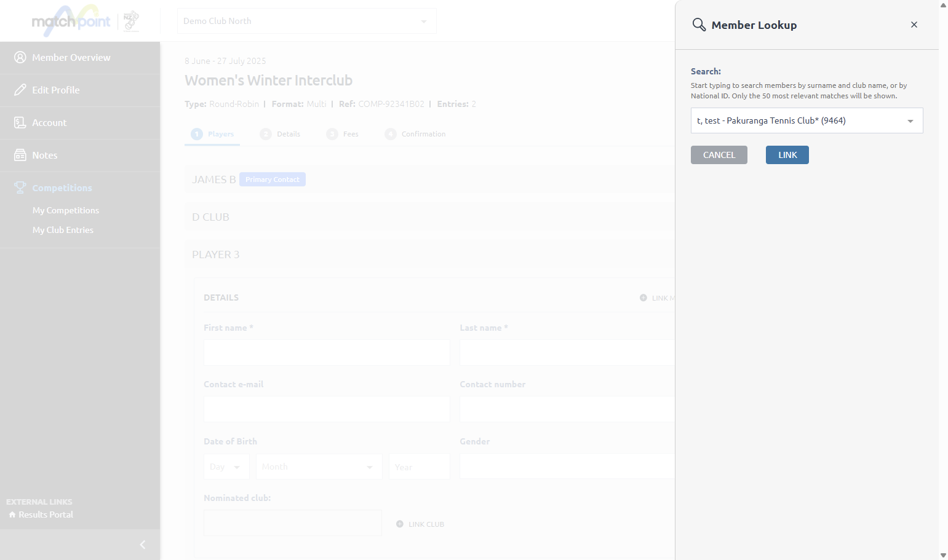Expand the JAMES B player row
The image size is (948, 560).
click(429, 179)
